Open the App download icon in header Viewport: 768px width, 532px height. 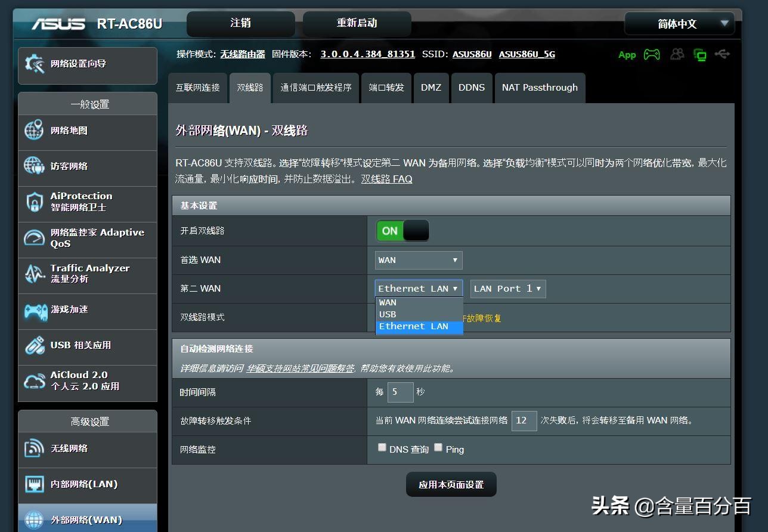627,54
